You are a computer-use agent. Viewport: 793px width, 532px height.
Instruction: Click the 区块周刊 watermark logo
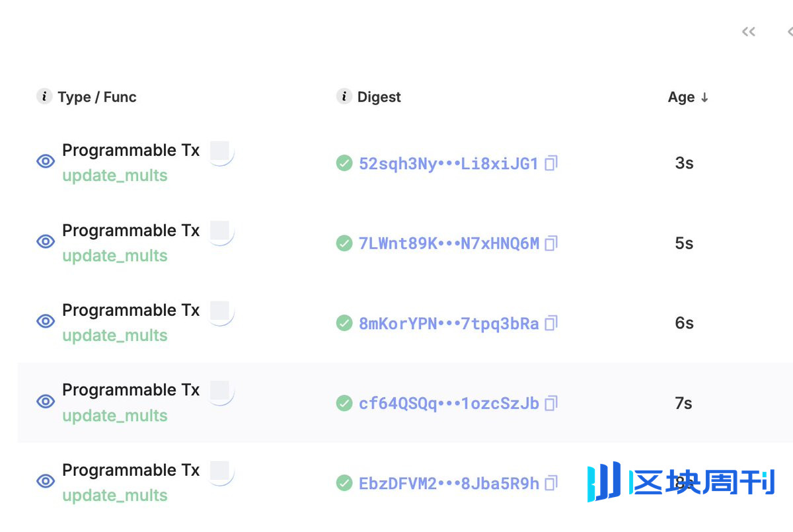(x=681, y=482)
